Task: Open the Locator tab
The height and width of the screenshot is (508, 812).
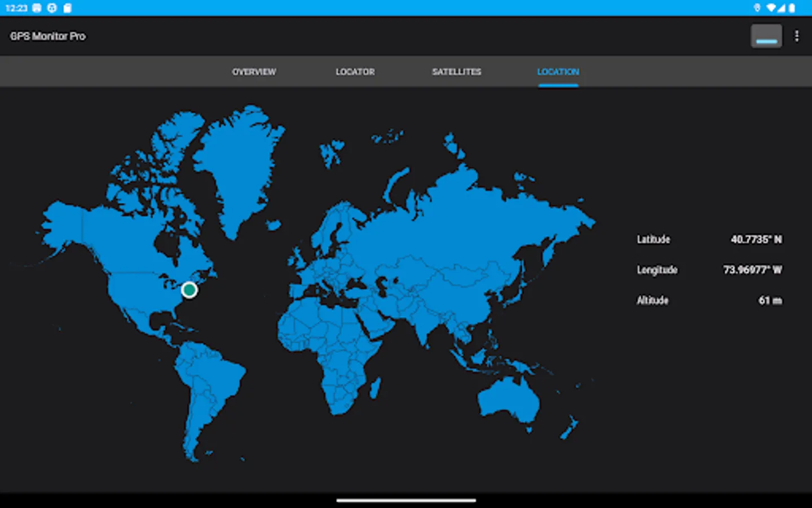Action: (x=355, y=72)
